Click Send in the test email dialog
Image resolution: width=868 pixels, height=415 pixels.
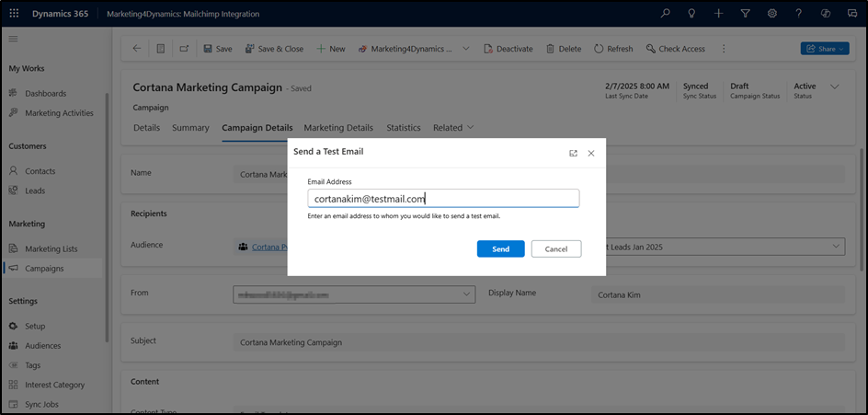tap(500, 248)
